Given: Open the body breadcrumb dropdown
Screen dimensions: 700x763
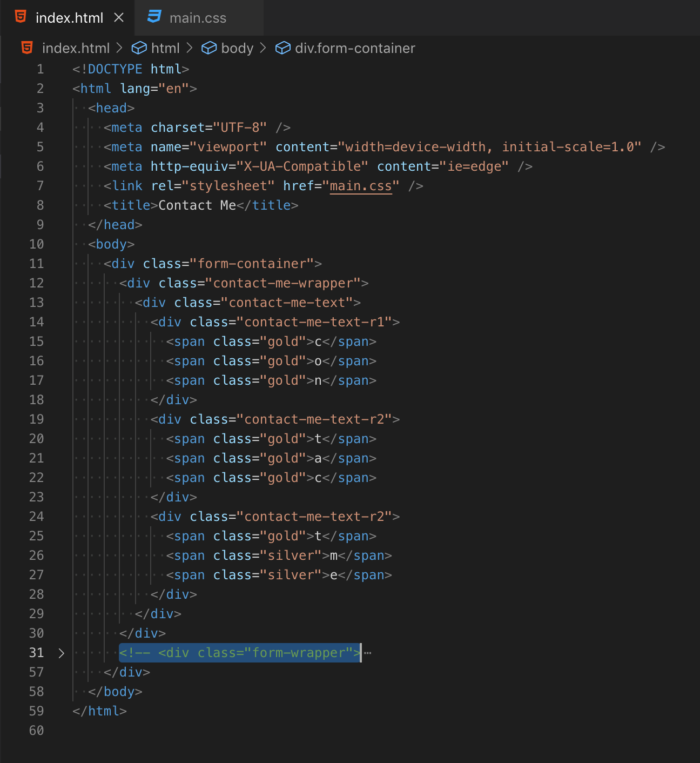Looking at the screenshot, I should coord(237,48).
